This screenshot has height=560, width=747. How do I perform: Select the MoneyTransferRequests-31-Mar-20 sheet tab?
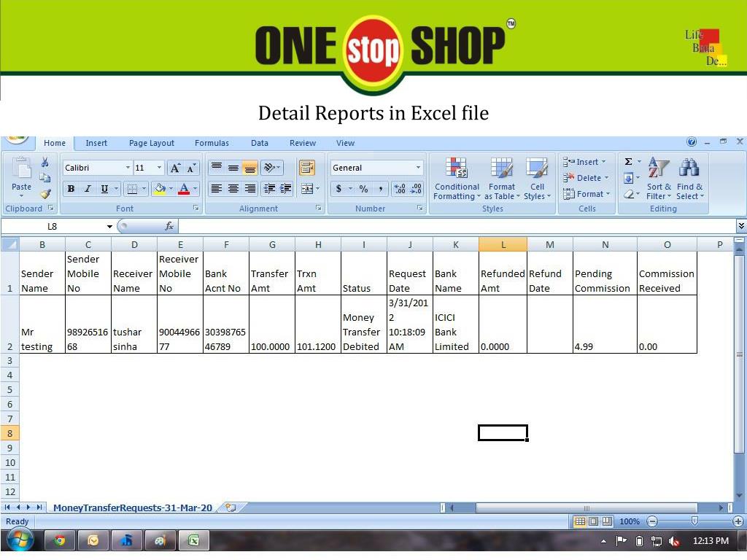(x=133, y=507)
